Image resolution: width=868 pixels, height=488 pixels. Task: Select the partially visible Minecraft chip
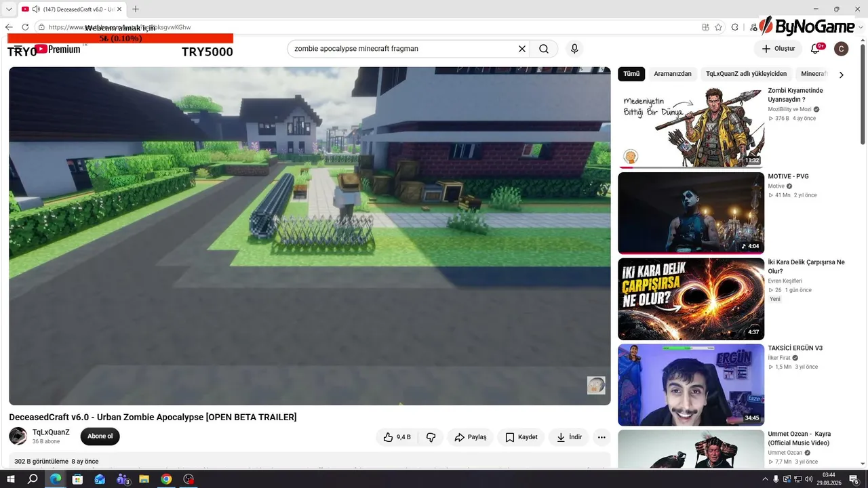point(814,74)
